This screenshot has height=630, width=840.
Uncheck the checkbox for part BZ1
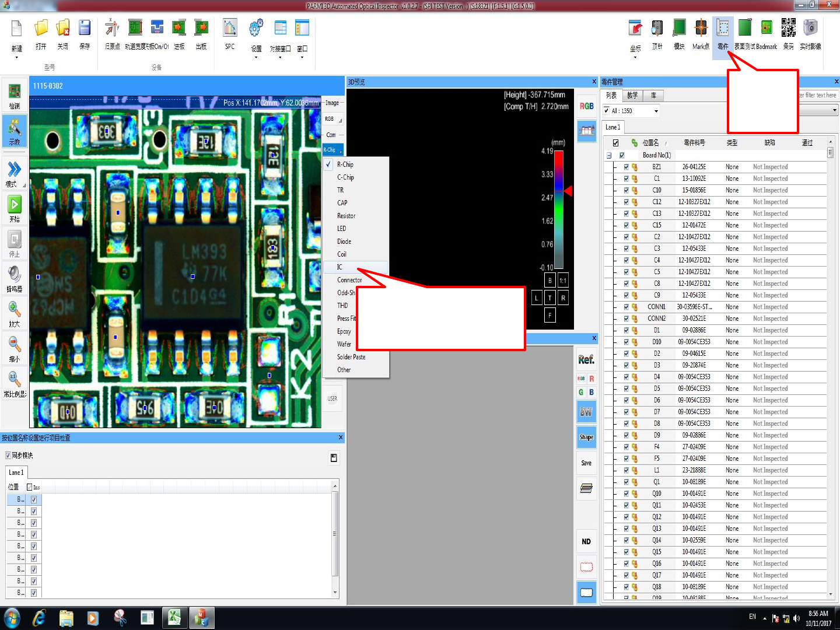pos(626,167)
